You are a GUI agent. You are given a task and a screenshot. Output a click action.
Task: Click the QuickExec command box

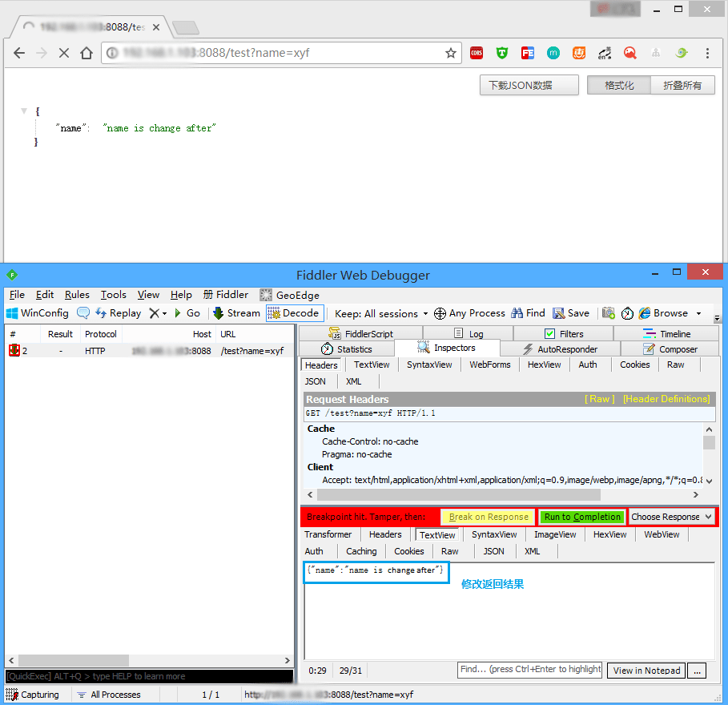coord(149,676)
